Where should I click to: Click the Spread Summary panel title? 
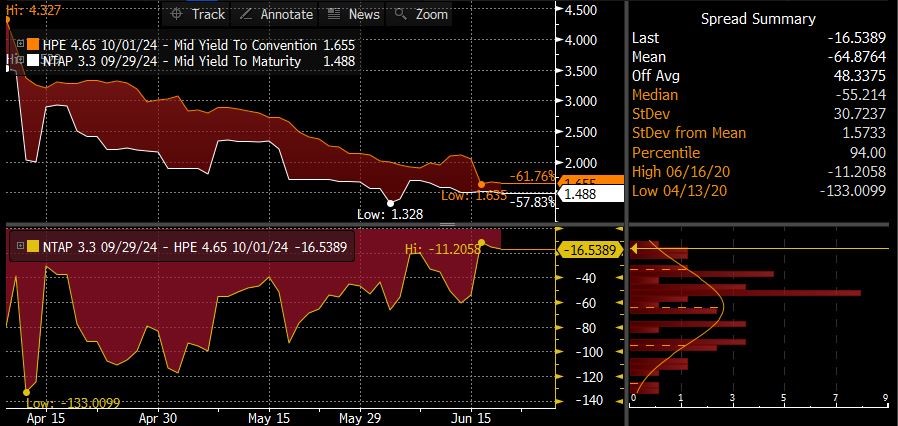click(x=758, y=19)
